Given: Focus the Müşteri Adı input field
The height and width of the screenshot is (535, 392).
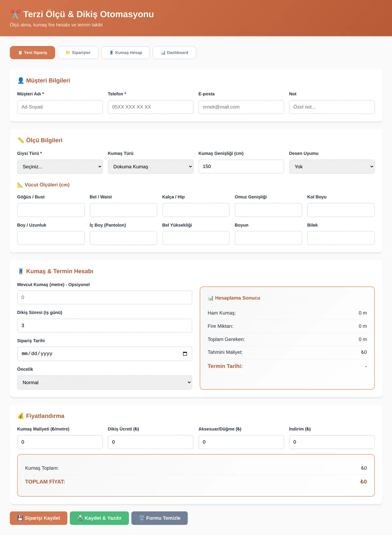Looking at the screenshot, I should [60, 107].
